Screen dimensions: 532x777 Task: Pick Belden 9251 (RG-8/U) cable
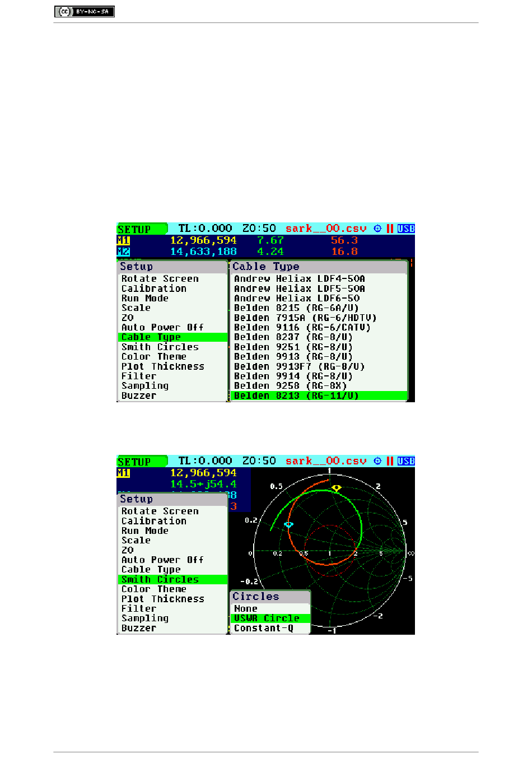click(319, 347)
